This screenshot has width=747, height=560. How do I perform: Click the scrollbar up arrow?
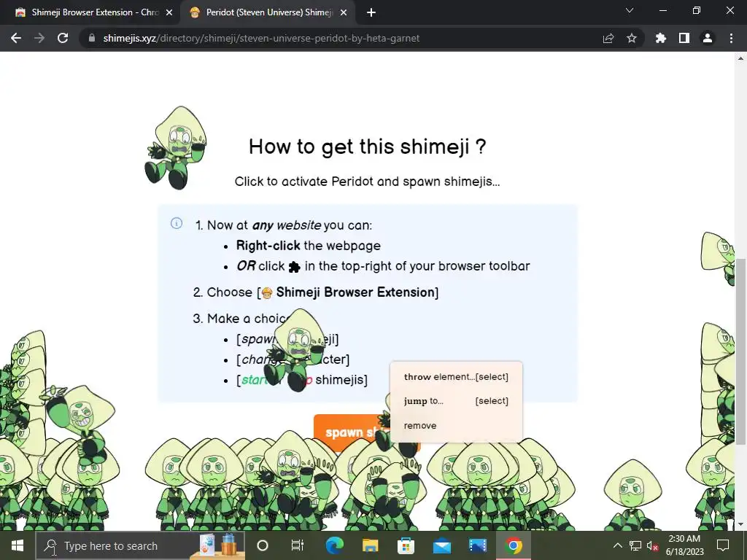(x=740, y=58)
